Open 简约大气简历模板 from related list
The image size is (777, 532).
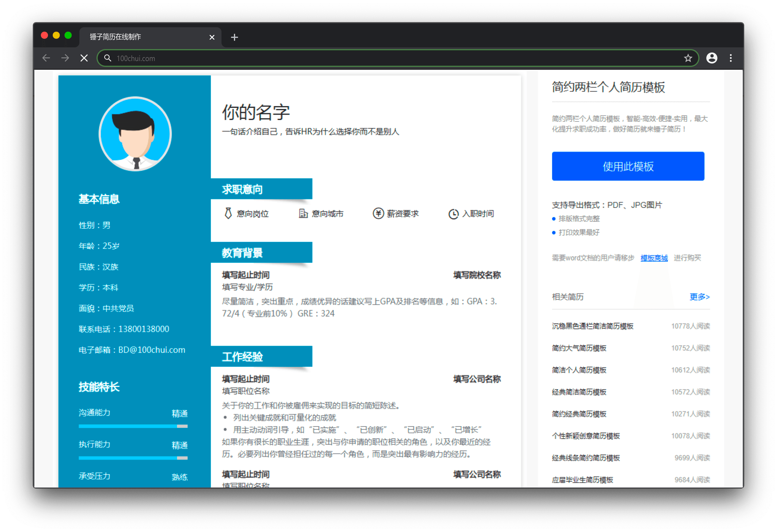[579, 348]
